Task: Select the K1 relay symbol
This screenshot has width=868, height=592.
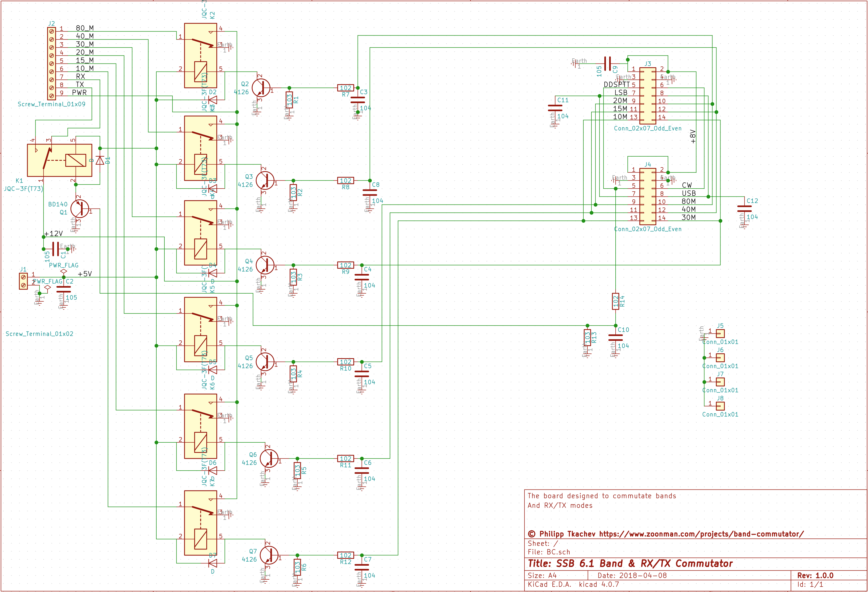Action: pyautogui.click(x=59, y=160)
